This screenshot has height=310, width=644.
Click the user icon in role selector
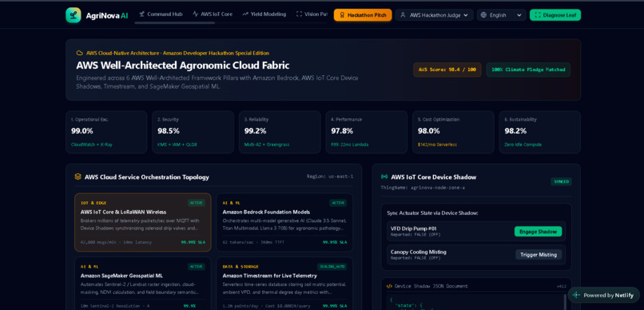tap(403, 15)
